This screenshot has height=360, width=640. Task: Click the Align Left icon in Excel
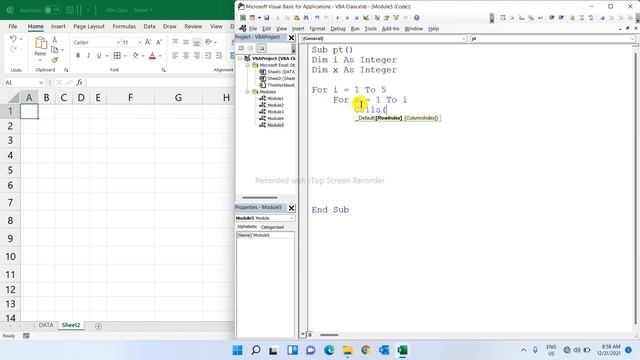pos(175,56)
